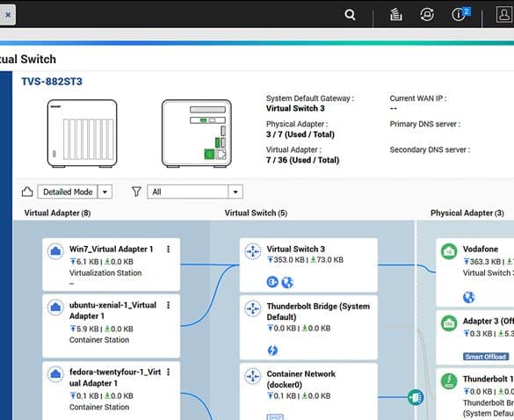
Task: Click Thunderbolt Bridge switch icon
Action: coord(253,308)
